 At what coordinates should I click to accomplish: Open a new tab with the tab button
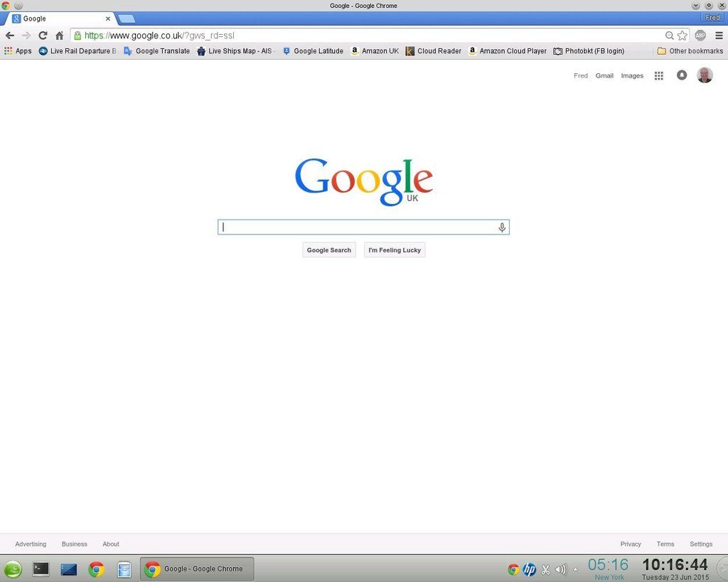click(x=127, y=18)
